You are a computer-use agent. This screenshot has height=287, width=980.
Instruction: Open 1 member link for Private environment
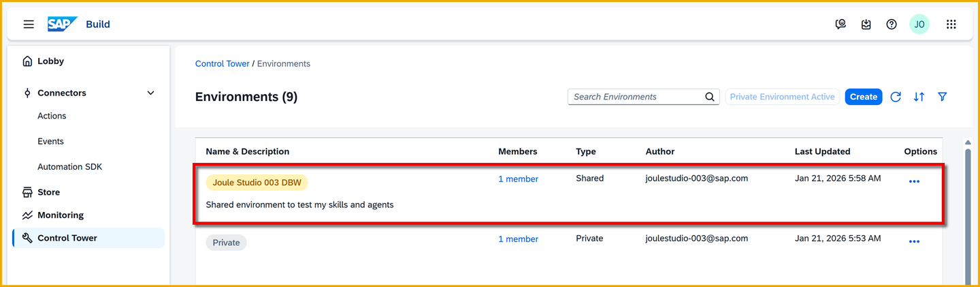coord(518,239)
